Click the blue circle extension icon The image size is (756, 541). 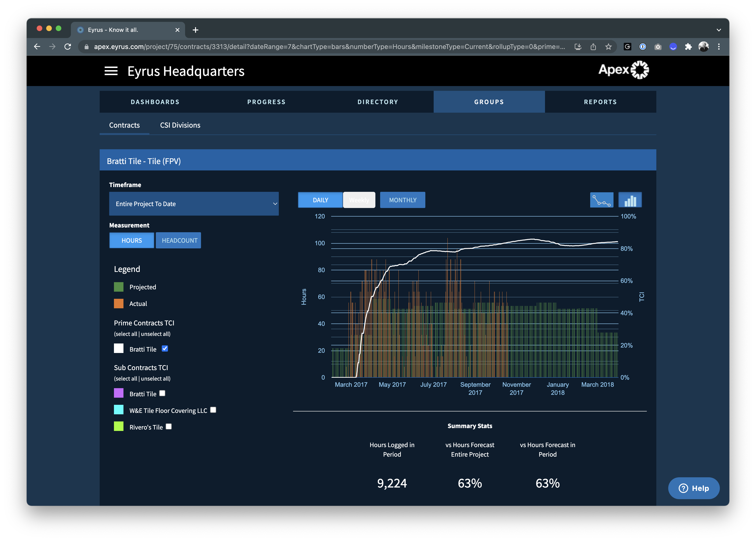[673, 47]
